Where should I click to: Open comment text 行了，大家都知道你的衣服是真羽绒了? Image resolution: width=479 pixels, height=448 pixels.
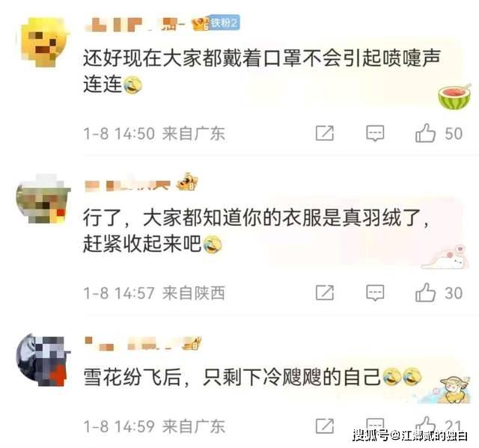click(255, 218)
